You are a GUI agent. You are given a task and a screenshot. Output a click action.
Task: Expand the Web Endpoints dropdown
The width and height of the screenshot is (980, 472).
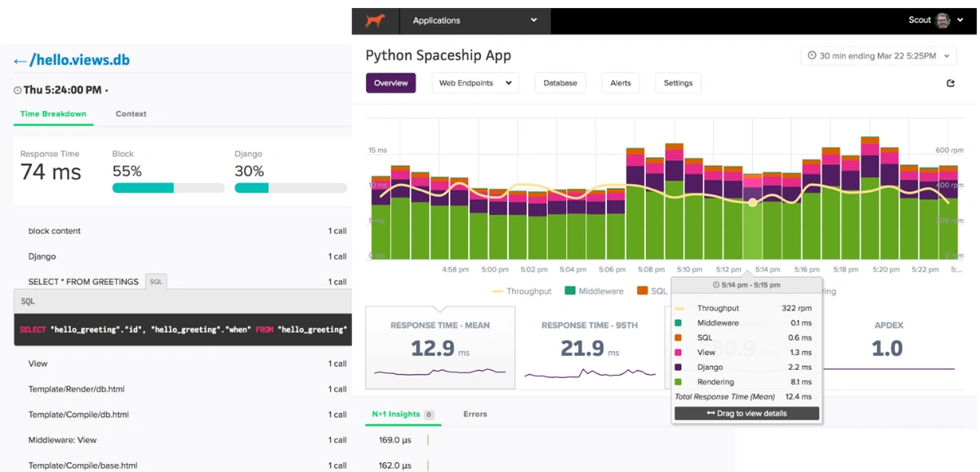[475, 83]
